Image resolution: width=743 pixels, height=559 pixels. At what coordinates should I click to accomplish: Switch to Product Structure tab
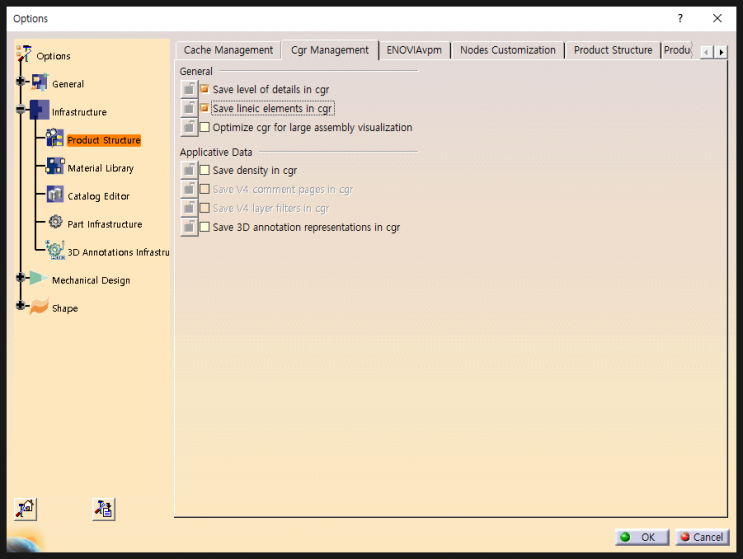613,50
